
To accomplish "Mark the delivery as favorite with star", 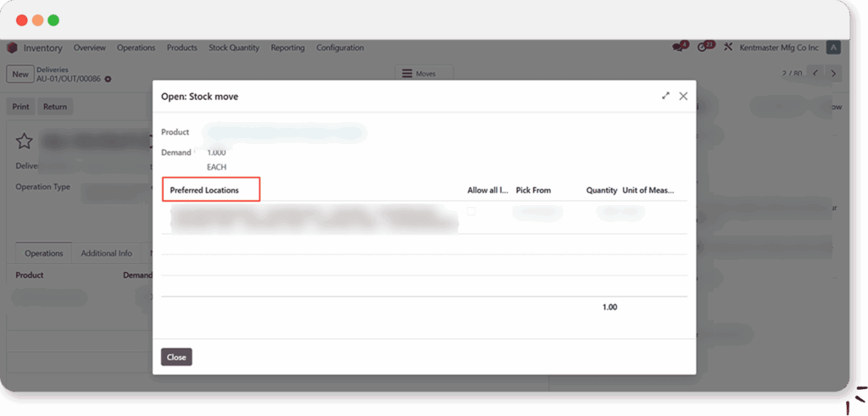I will point(25,141).
